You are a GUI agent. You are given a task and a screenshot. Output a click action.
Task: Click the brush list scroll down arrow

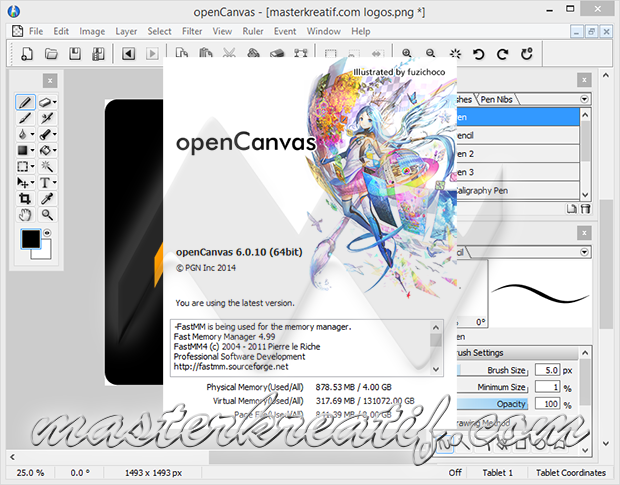tap(586, 195)
